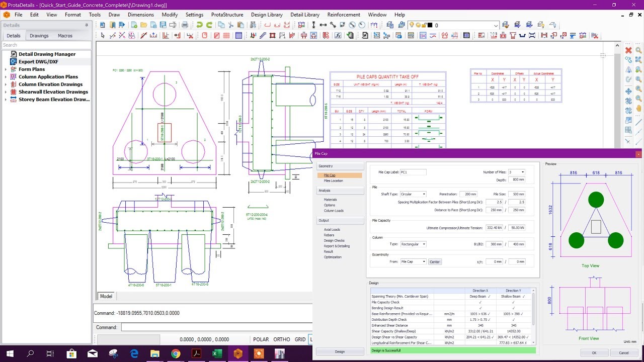The width and height of the screenshot is (644, 362).
Task: Click the Command input line
Action: coord(216,327)
